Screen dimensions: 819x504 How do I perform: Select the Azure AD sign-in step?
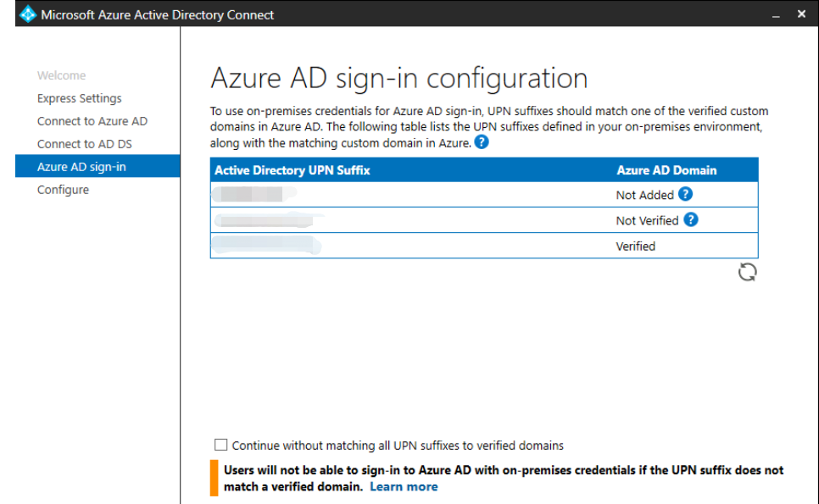[81, 167]
